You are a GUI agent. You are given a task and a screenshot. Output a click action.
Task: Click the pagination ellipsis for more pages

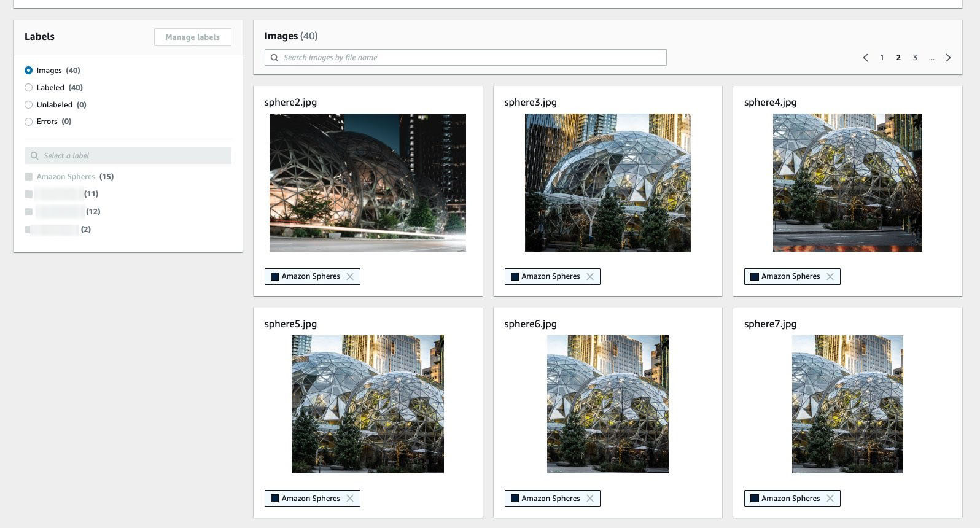click(x=931, y=58)
